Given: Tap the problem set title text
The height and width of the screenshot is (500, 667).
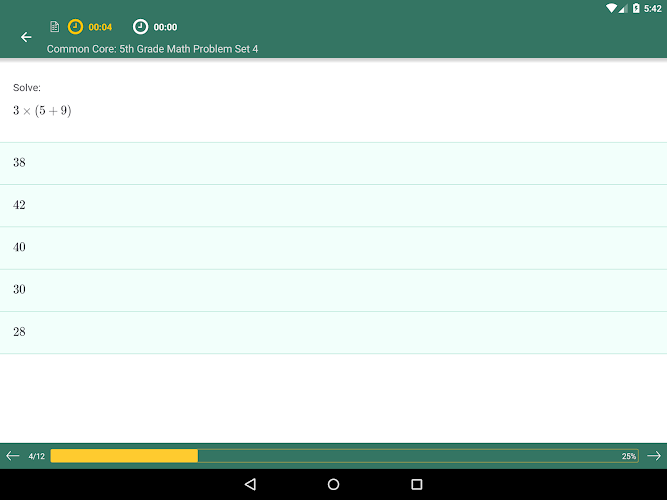Looking at the screenshot, I should [152, 49].
